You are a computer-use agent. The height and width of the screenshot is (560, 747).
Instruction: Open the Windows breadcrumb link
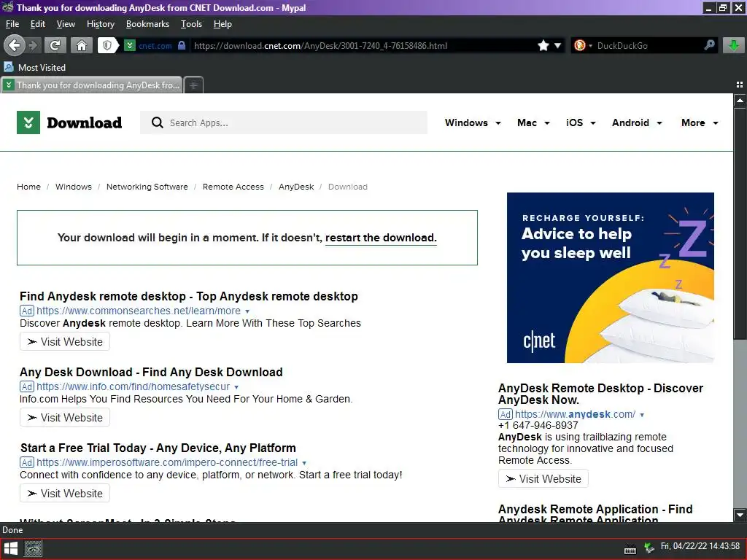(74, 187)
